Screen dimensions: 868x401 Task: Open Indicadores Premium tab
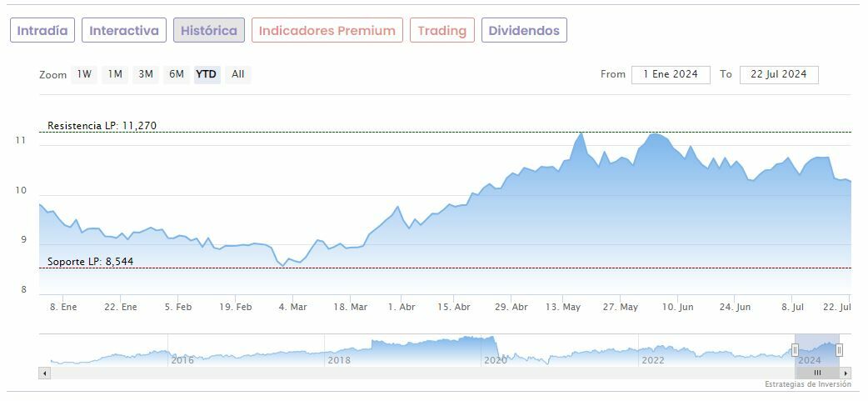pyautogui.click(x=327, y=31)
